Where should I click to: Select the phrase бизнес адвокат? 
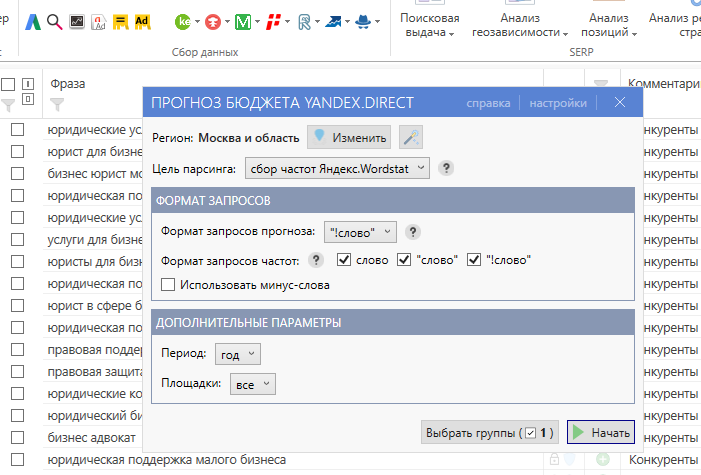(92, 437)
